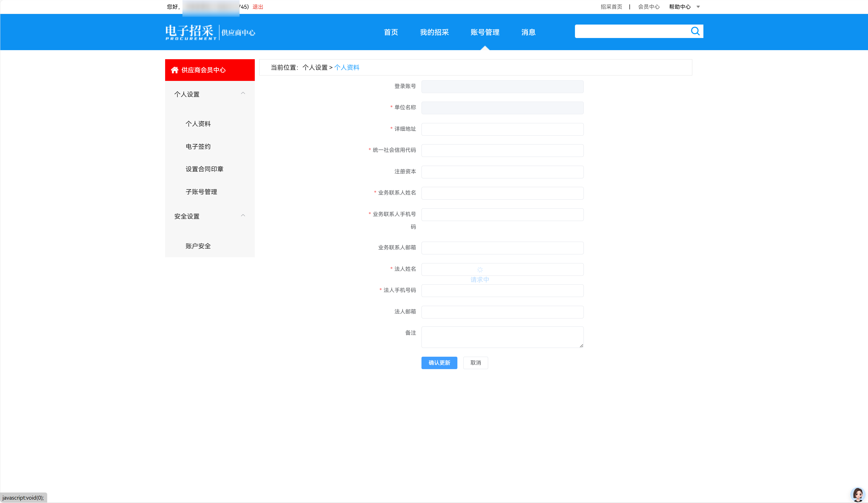Collapse the 个人设置 section chevron
This screenshot has width=868, height=503.
(x=243, y=93)
